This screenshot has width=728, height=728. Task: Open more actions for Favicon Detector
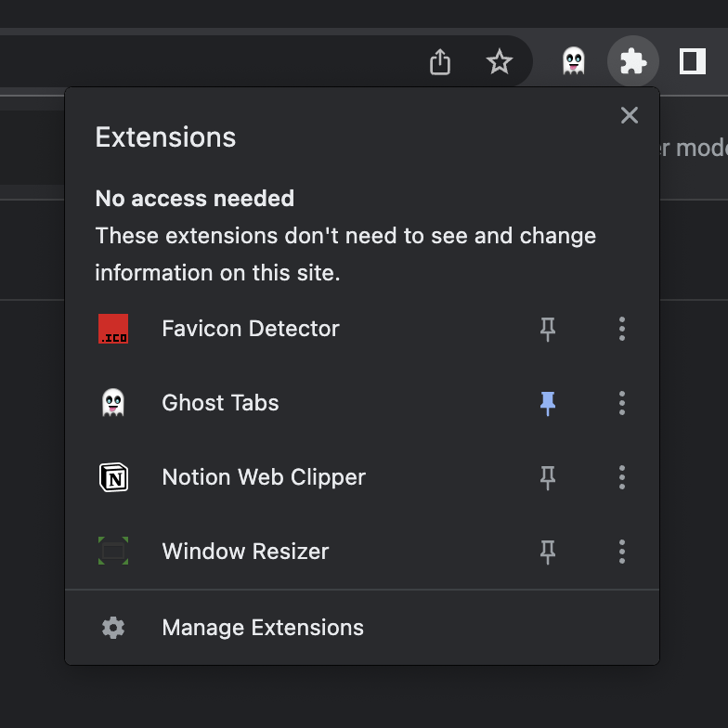pos(622,329)
